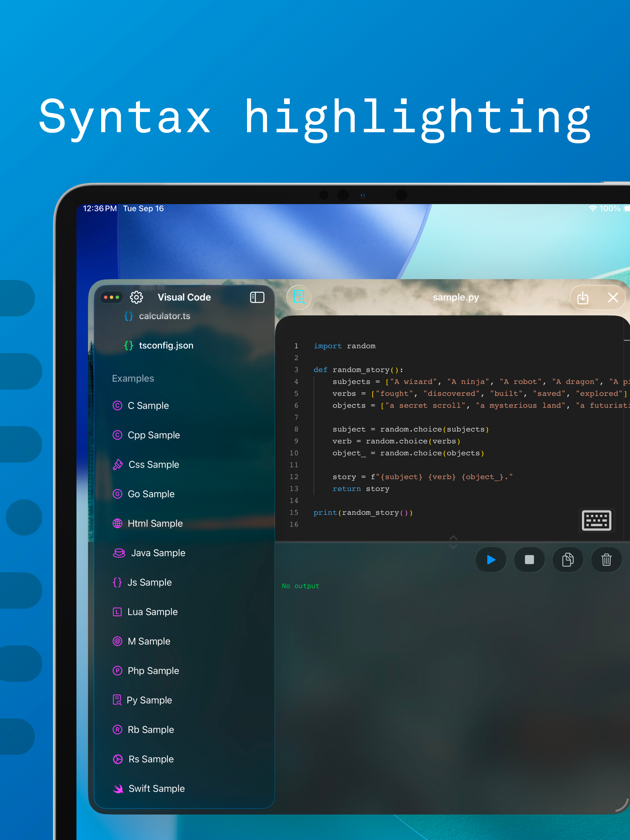
Task: Click the Rs Sample gear icon
Action: (118, 759)
